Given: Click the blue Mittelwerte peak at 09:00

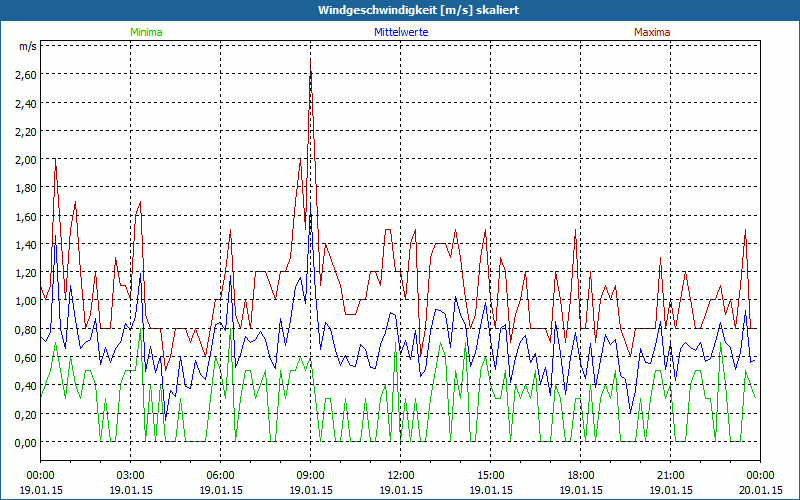Looking at the screenshot, I should coord(311,205).
